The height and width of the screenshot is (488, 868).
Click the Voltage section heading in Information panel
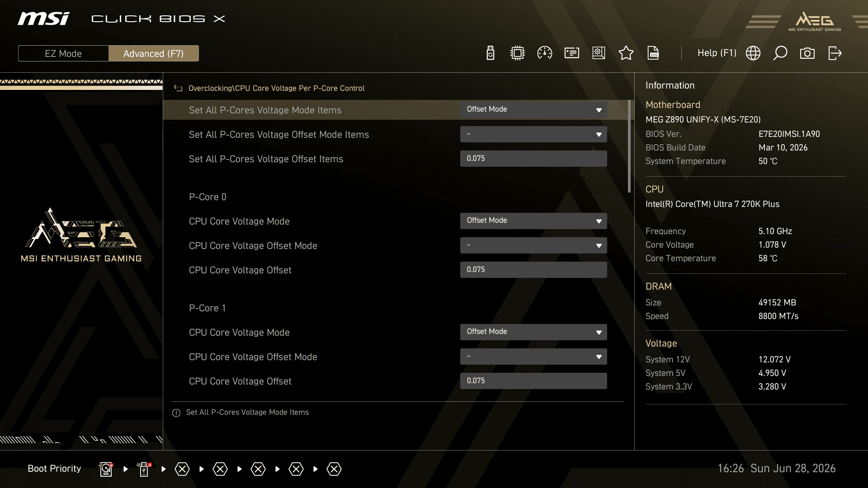661,343
